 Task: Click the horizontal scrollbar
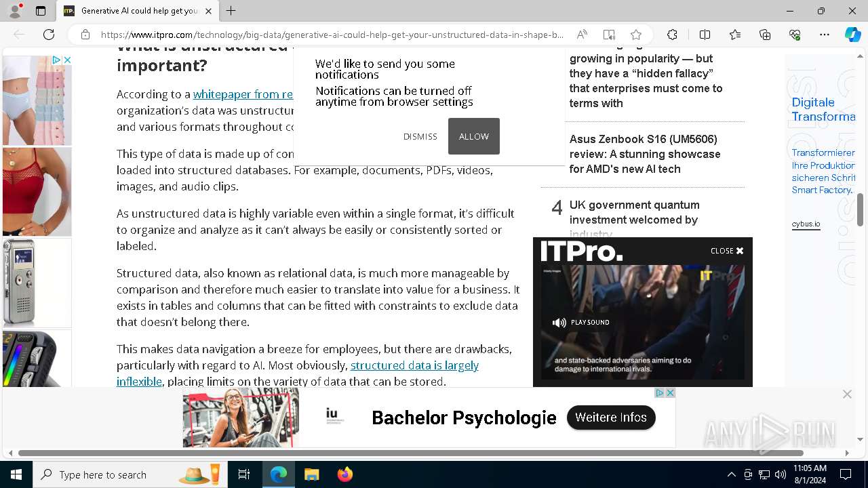click(411, 453)
